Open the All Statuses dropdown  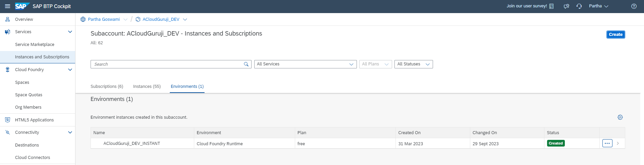[x=413, y=64]
